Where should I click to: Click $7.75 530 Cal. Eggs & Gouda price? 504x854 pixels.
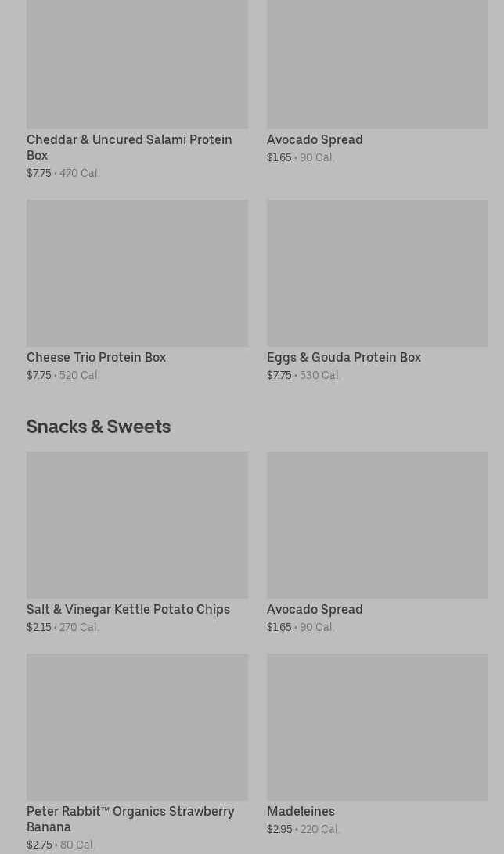pos(304,375)
